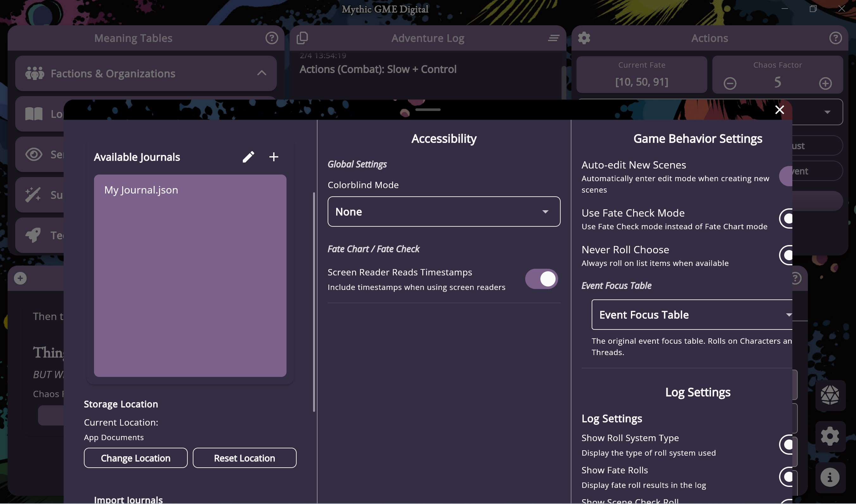Open the magic wand meaning table category
The image size is (856, 504).
coord(33,194)
